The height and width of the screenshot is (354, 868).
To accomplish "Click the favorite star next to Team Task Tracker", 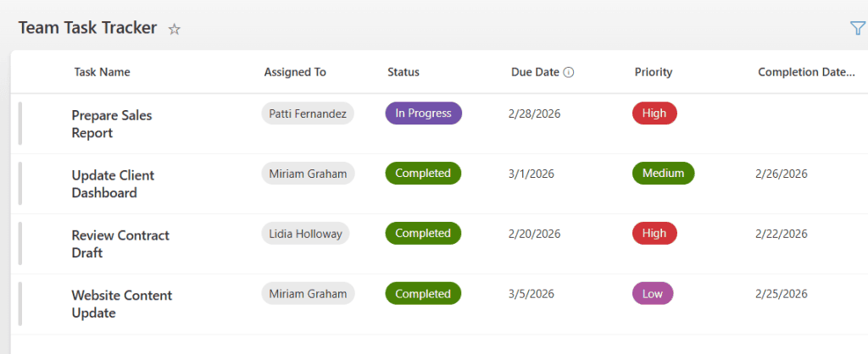I will coord(175,29).
